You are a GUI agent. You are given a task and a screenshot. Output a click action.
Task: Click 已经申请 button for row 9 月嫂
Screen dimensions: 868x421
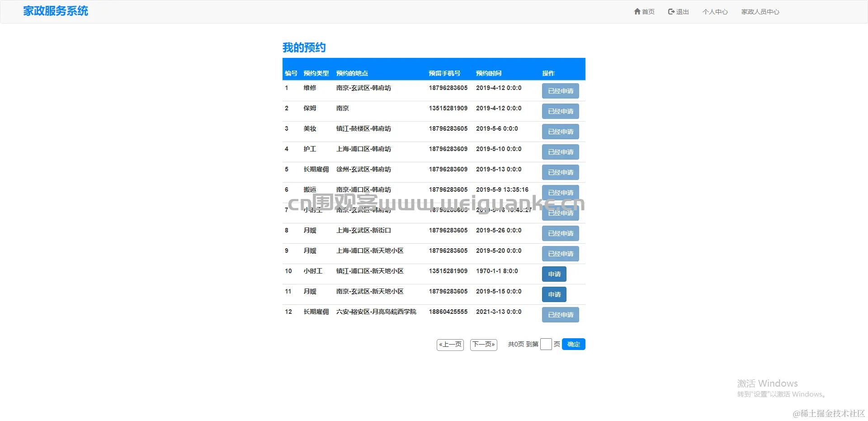pyautogui.click(x=560, y=254)
